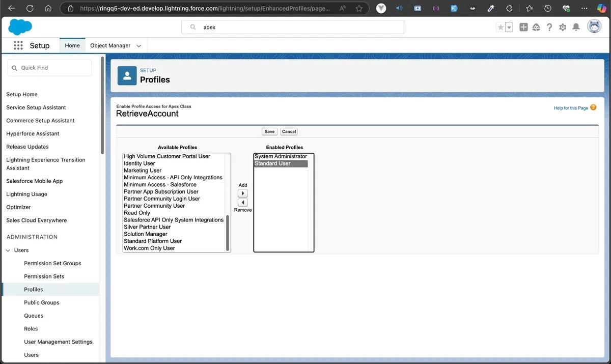The height and width of the screenshot is (364, 611).
Task: Open browser extensions puzzle icon
Action: coord(509,8)
